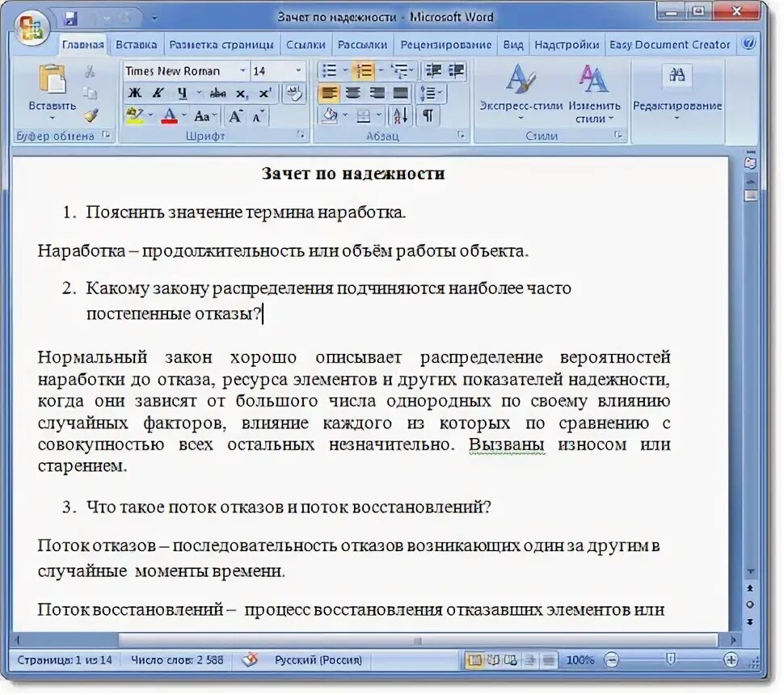Open shading paint bucket
The height and width of the screenshot is (695, 784).
(x=330, y=116)
